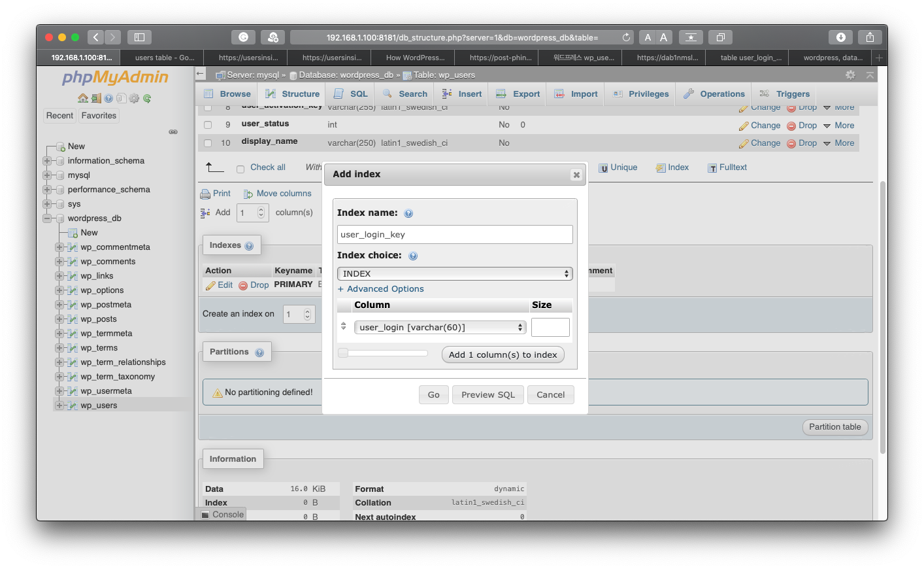Open phpMyAdmin documentation help icon
924x569 pixels.
tap(108, 99)
